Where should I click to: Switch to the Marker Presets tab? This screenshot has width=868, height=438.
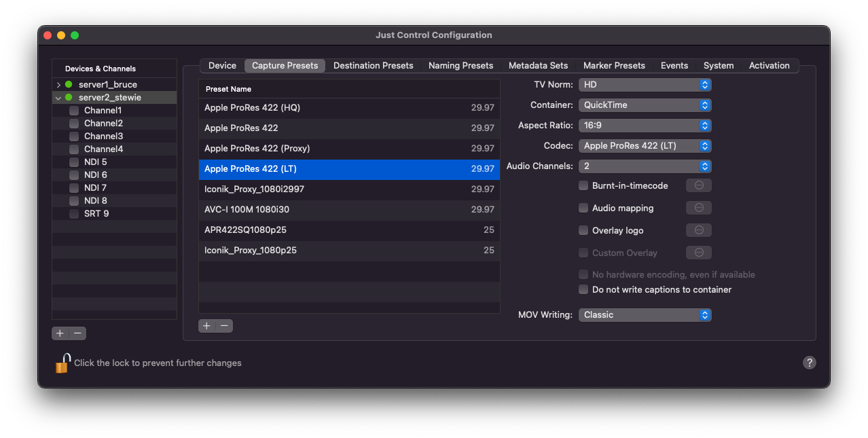(614, 66)
